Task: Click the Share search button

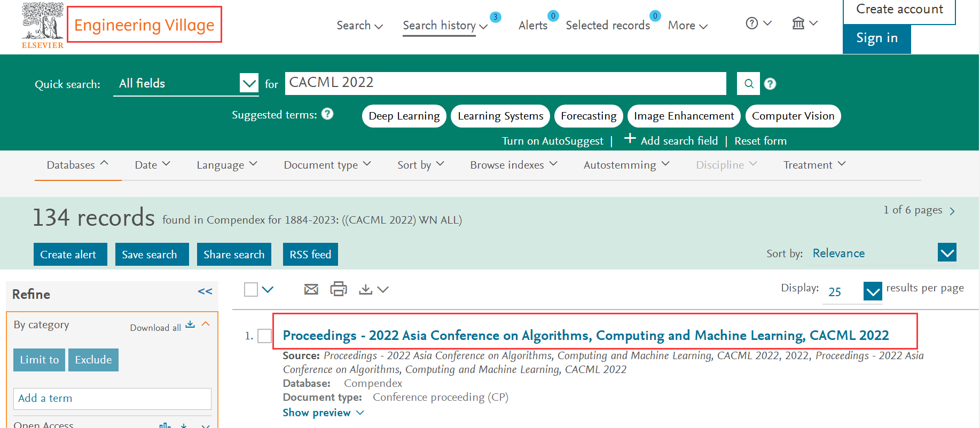Action: point(234,255)
